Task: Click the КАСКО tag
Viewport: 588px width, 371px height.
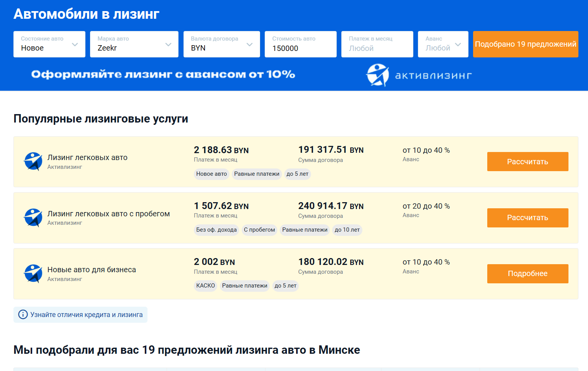Action: pos(206,286)
